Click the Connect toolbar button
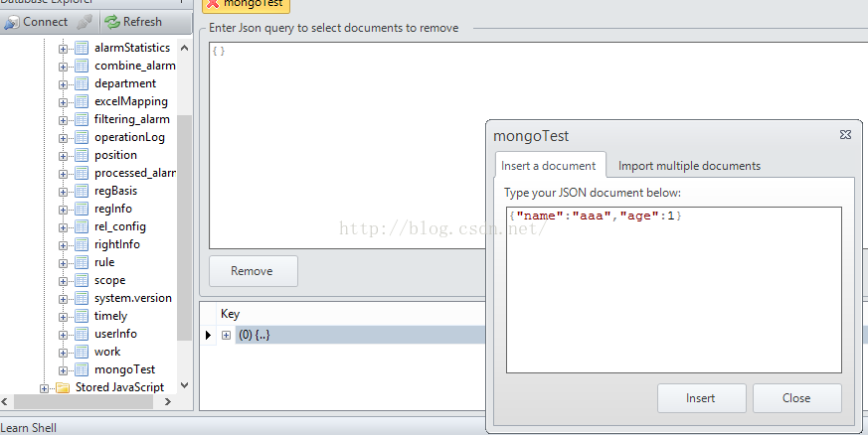868x435 pixels. click(x=36, y=22)
